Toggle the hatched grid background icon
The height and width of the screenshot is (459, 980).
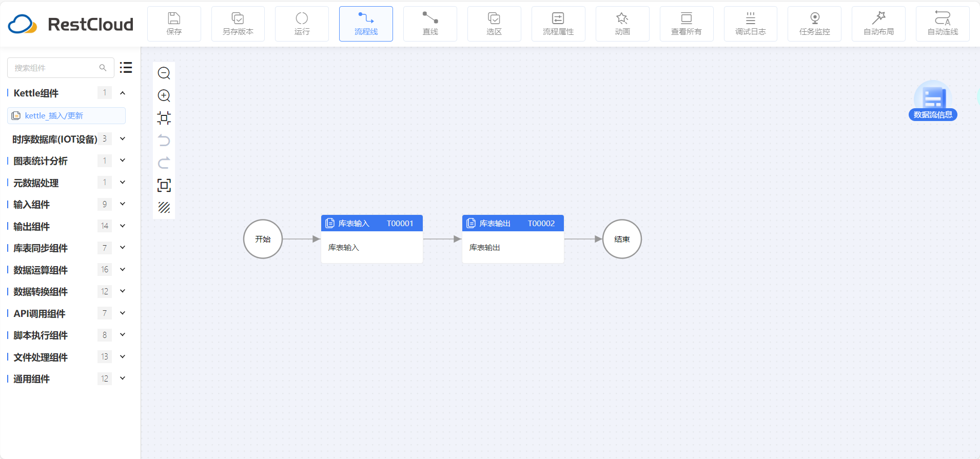pyautogui.click(x=164, y=208)
